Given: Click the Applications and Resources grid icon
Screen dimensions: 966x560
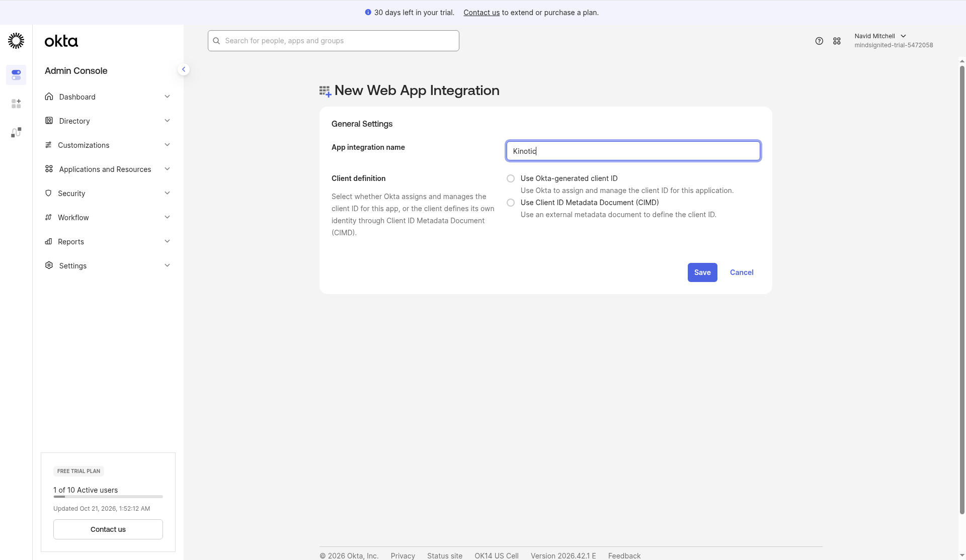Looking at the screenshot, I should 49,169.
